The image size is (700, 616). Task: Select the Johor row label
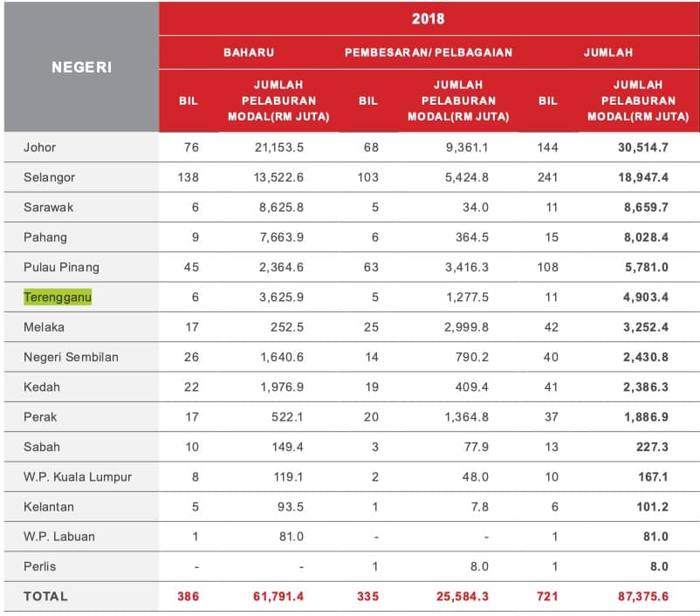click(x=40, y=147)
